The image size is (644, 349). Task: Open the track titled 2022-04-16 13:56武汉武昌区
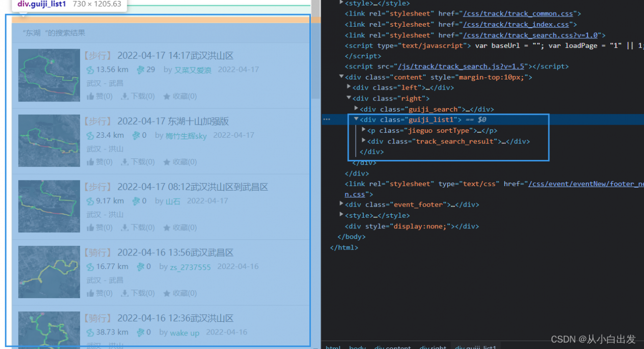[x=175, y=252]
